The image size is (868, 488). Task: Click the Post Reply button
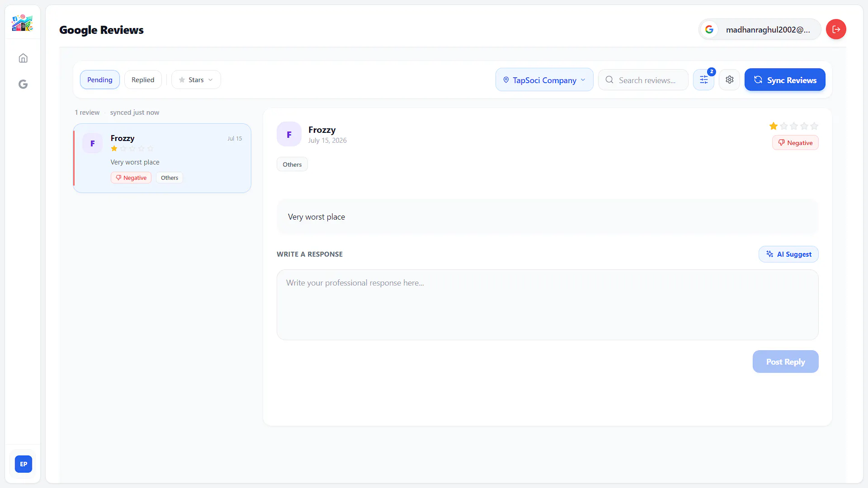[x=786, y=362]
